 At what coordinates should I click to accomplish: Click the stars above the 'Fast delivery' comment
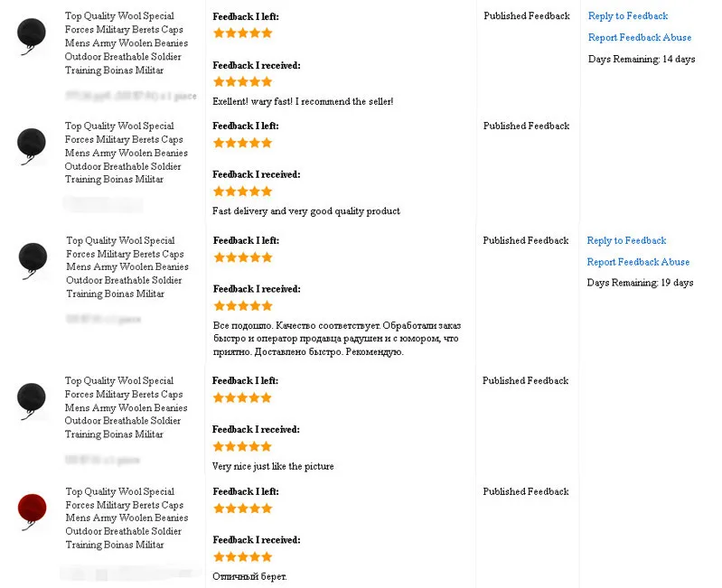click(243, 191)
